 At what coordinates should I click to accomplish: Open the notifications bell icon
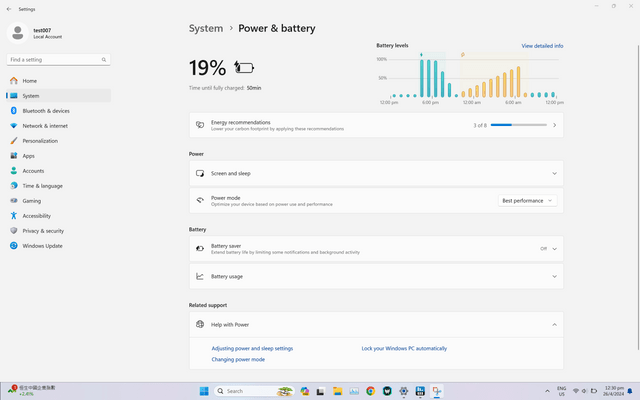[630, 391]
